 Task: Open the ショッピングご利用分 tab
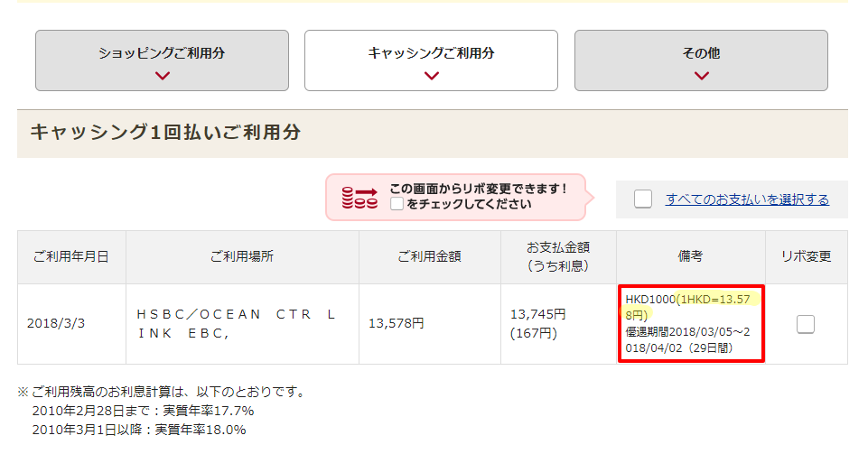pos(162,60)
